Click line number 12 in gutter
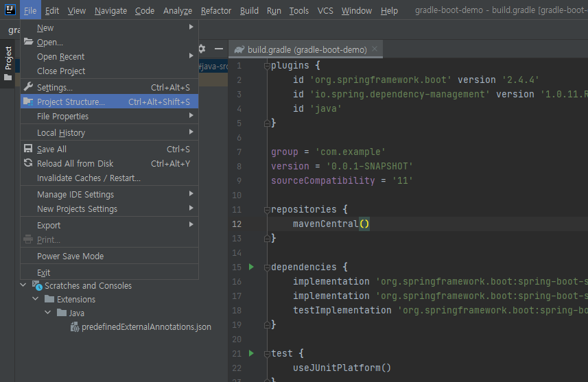Screen dimensions: 588x382 point(237,224)
